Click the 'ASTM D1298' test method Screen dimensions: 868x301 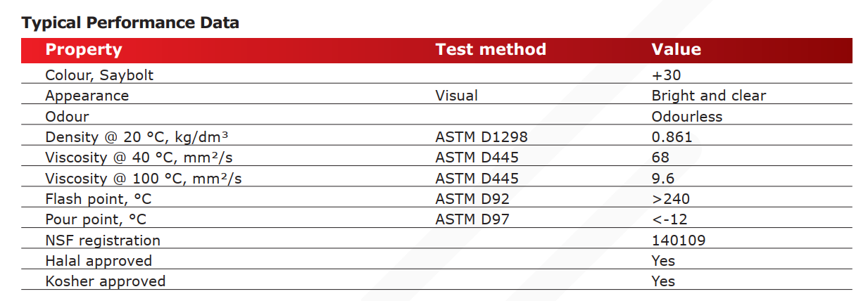click(x=482, y=137)
